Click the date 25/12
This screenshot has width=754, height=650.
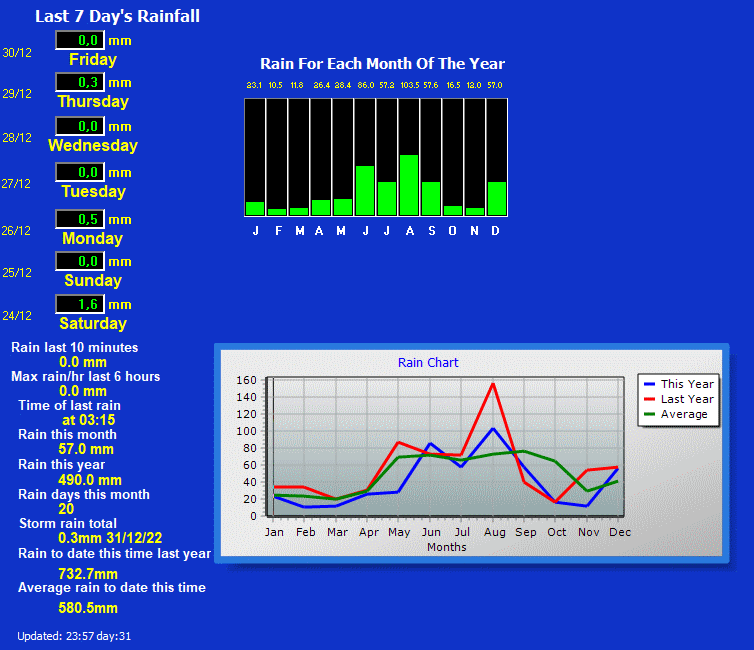point(17,273)
